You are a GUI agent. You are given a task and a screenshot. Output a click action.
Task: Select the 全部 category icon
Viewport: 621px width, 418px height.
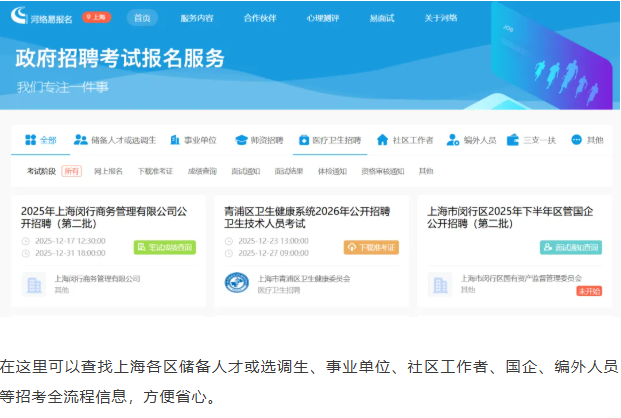[x=30, y=140]
